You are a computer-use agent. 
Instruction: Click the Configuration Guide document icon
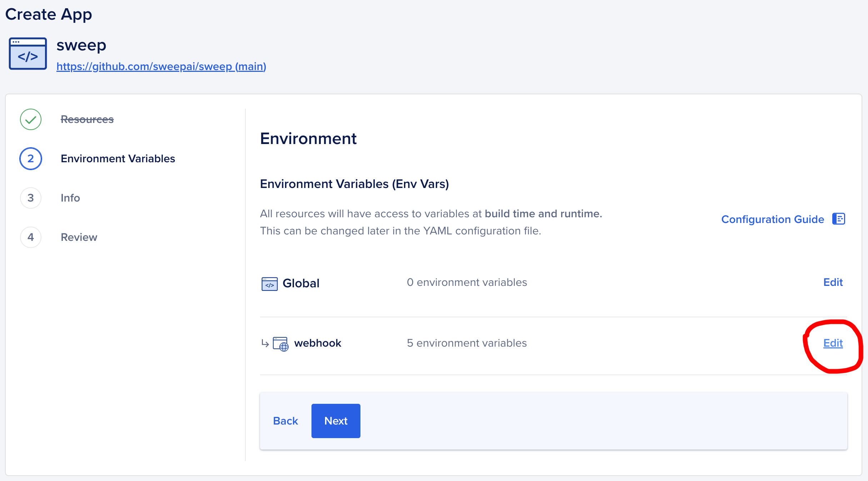(839, 219)
